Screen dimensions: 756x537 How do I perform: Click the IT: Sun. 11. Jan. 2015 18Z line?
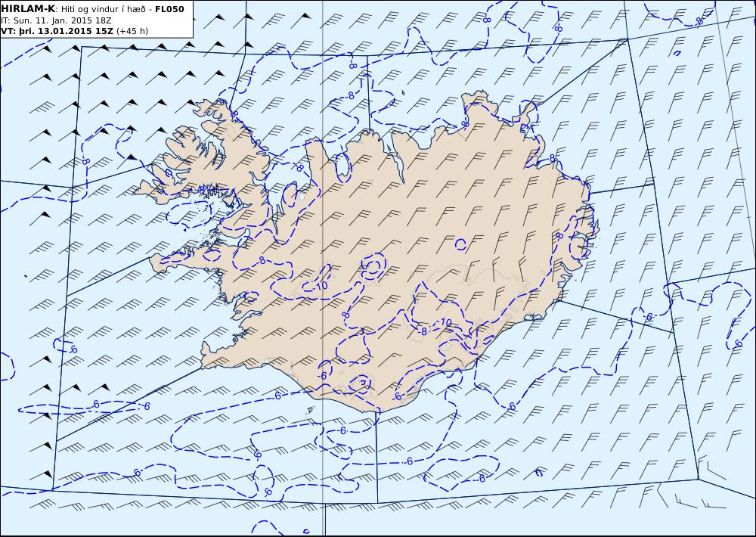coord(56,20)
